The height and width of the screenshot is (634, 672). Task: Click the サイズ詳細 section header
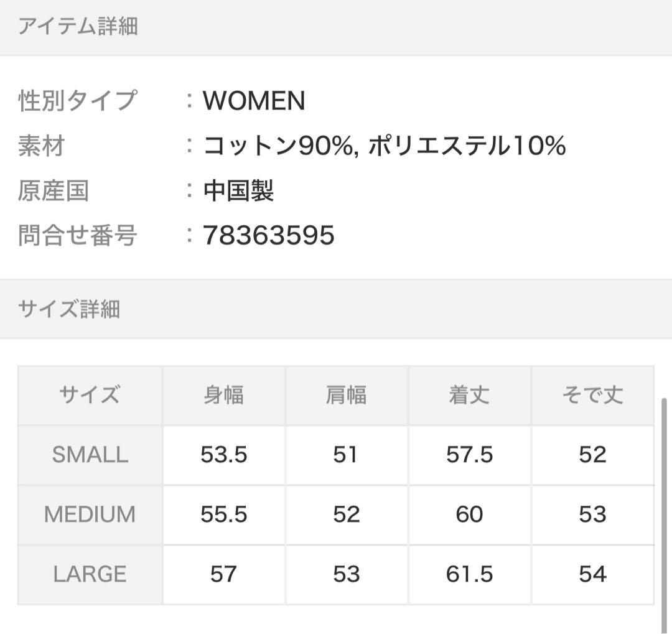(x=69, y=309)
